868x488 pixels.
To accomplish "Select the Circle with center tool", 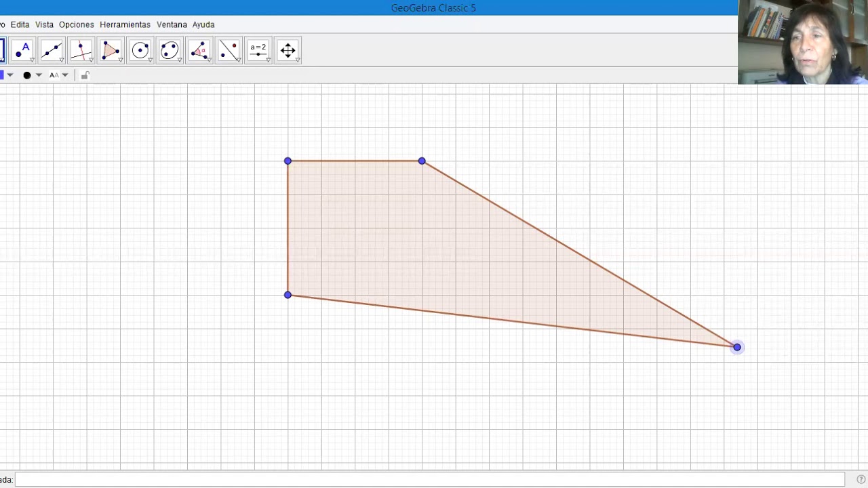I will point(140,51).
